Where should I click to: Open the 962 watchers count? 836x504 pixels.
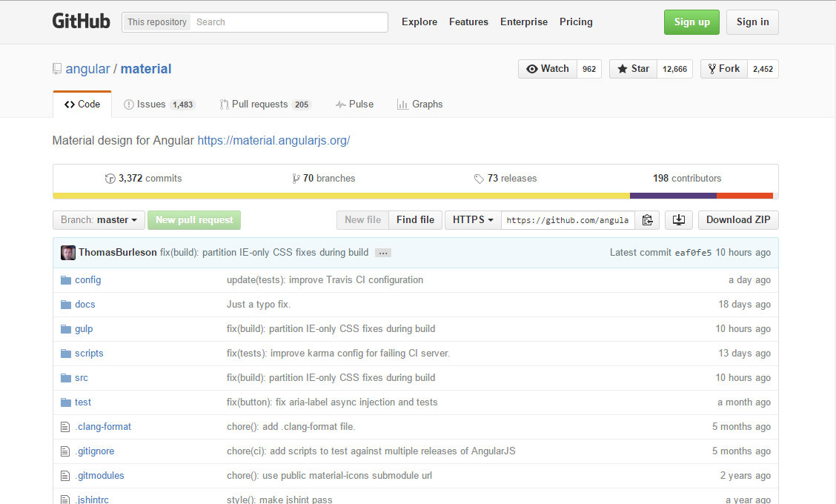pyautogui.click(x=589, y=69)
